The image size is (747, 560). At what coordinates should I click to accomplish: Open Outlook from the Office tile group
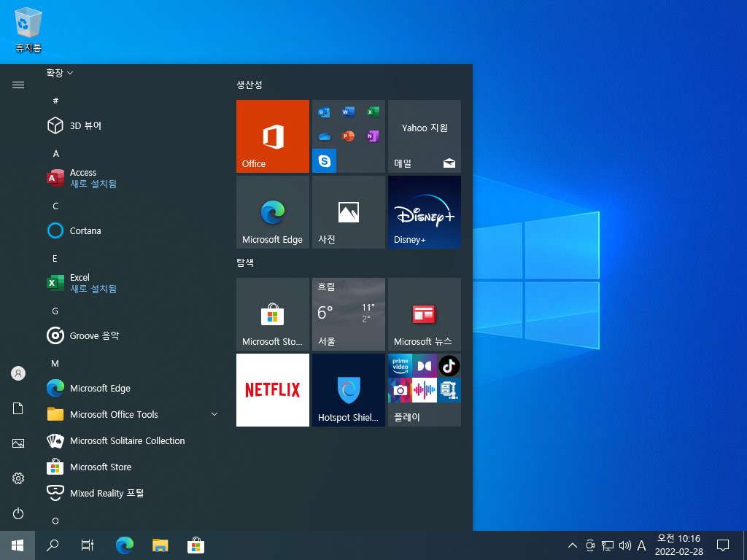pos(324,112)
